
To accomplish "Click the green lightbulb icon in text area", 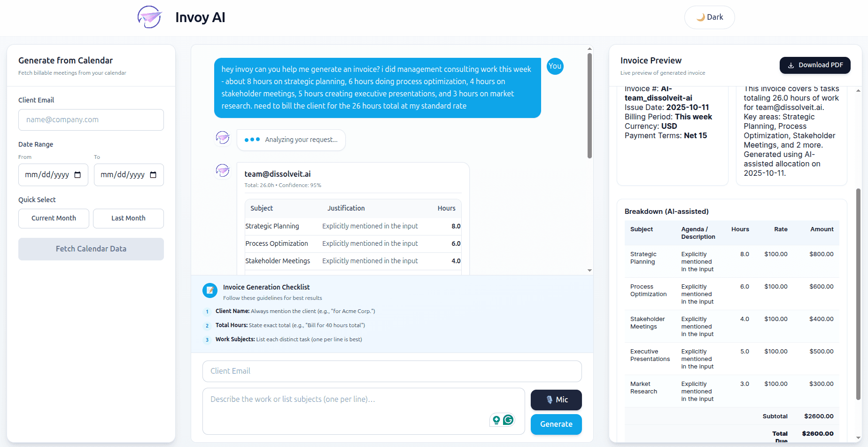I will tap(496, 420).
